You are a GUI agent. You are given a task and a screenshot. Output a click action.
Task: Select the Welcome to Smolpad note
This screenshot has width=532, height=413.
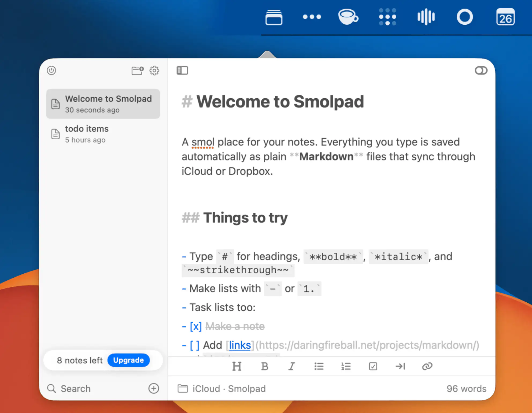[x=103, y=104]
